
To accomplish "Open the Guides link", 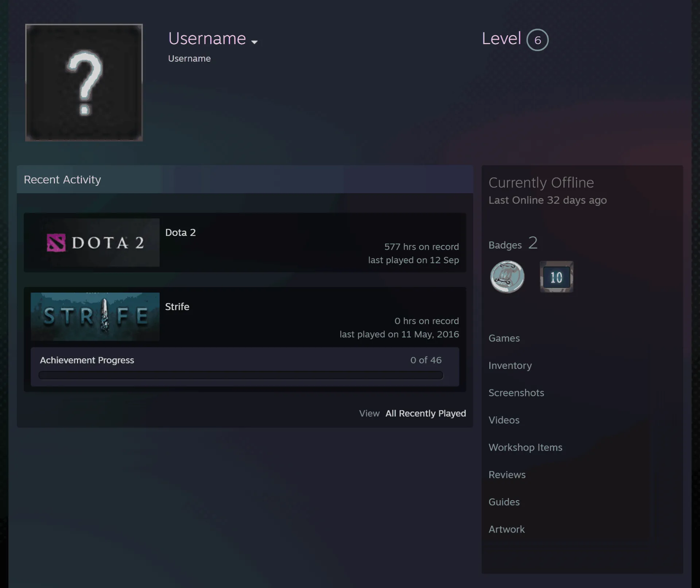I will [x=504, y=502].
